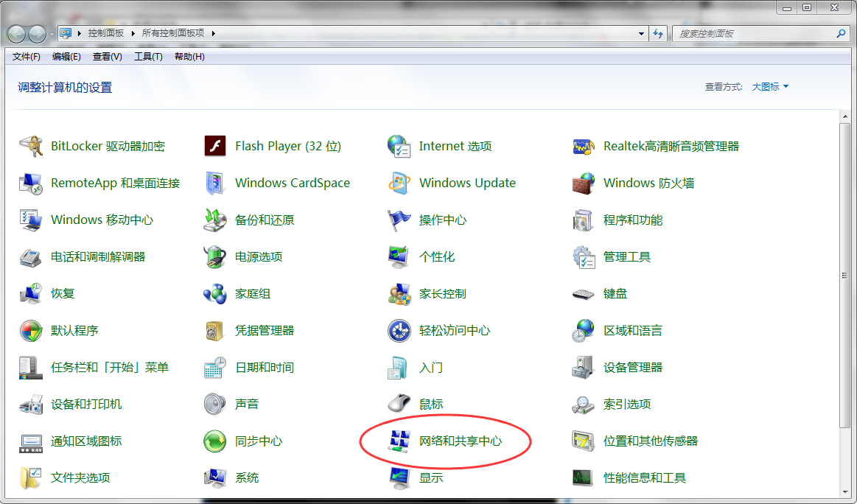Open the BitLocker 驱动器加密 icon
This screenshot has width=857, height=504.
coord(31,146)
